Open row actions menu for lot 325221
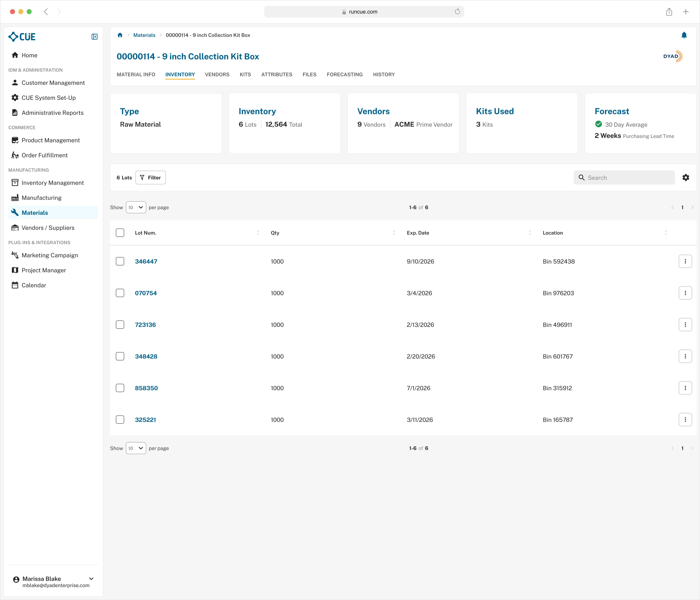 pos(685,420)
